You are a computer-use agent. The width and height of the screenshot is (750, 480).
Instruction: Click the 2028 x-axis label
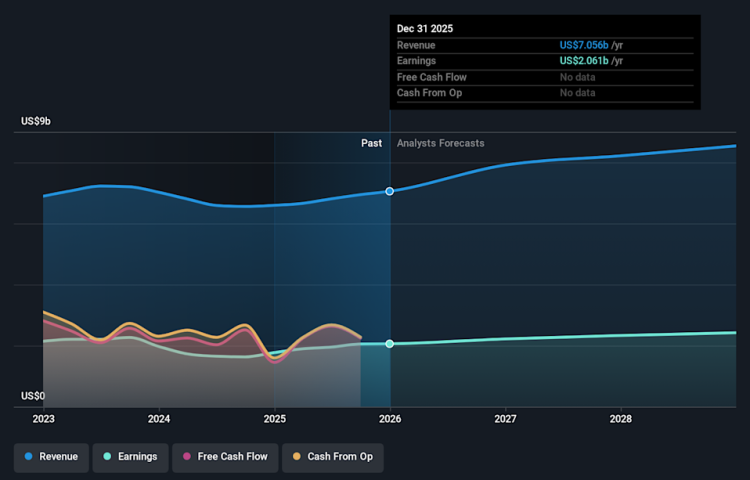(621, 419)
